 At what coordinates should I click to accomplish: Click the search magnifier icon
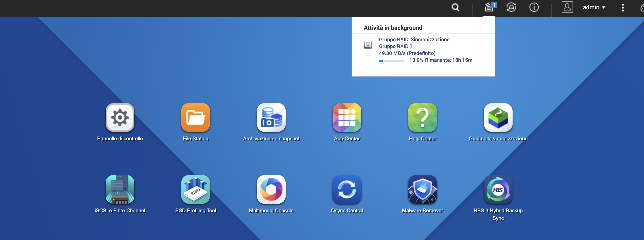coord(455,8)
